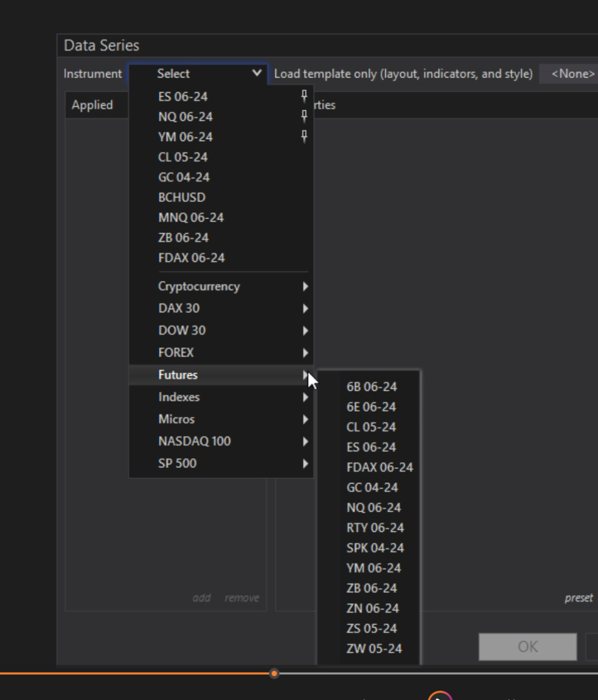Toggle pin for NQ 06-24
Image resolution: width=598 pixels, height=700 pixels.
(x=304, y=117)
